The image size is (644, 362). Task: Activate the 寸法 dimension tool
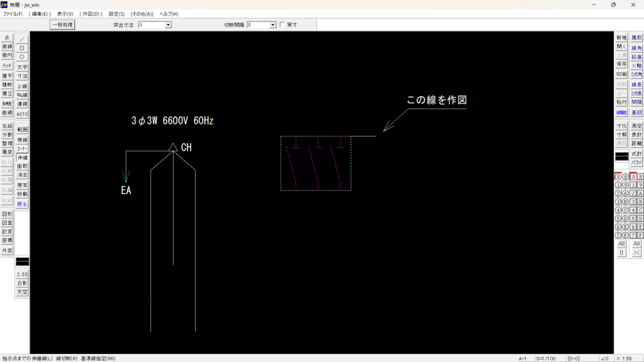pyautogui.click(x=22, y=75)
